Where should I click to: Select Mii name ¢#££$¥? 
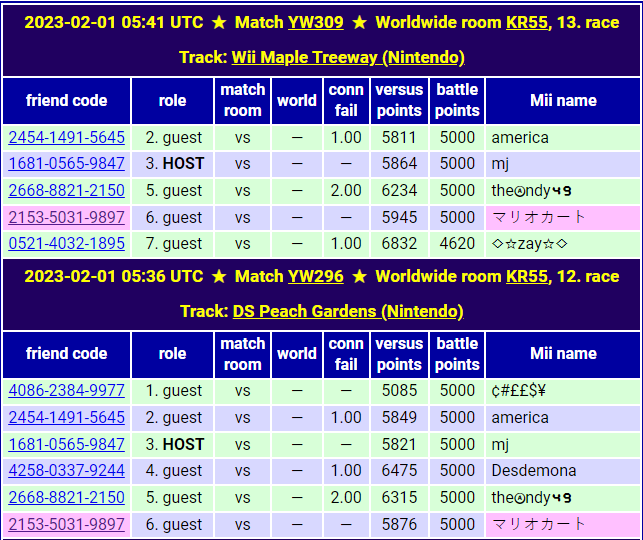pyautogui.click(x=519, y=390)
